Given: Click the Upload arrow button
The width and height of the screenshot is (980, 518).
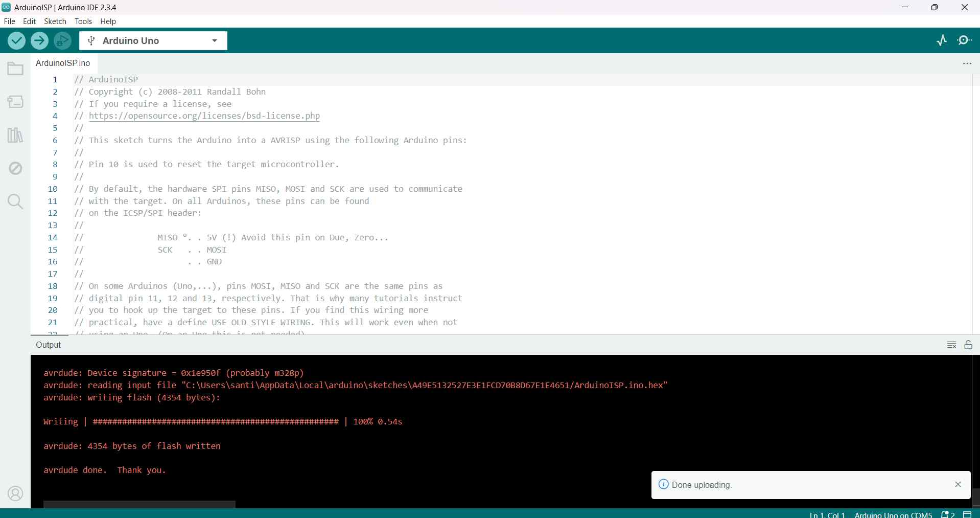Looking at the screenshot, I should point(39,41).
